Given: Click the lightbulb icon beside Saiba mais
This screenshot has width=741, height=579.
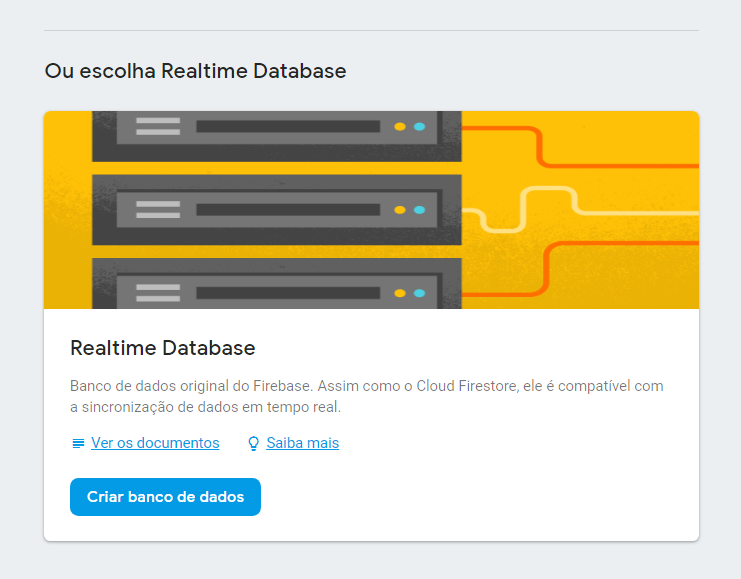Looking at the screenshot, I should click(x=254, y=443).
